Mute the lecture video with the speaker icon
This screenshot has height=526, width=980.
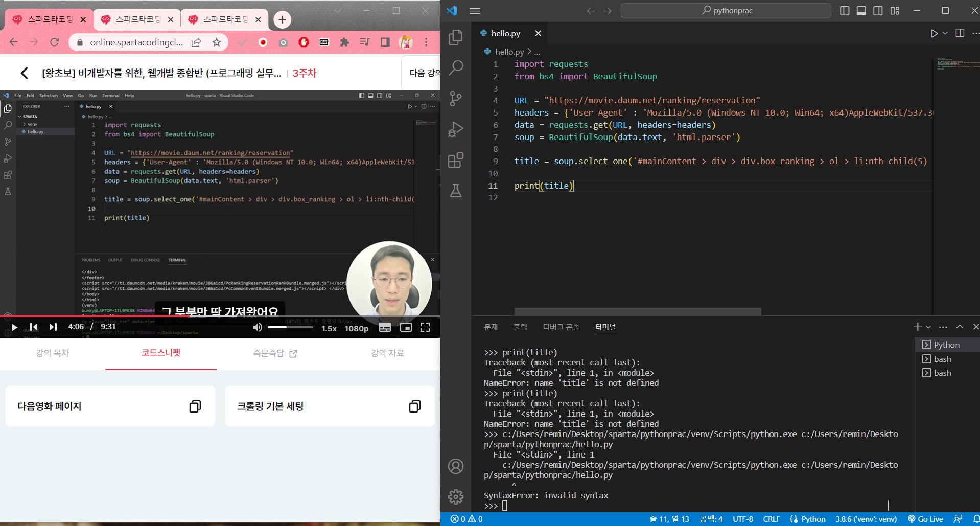pyautogui.click(x=258, y=327)
